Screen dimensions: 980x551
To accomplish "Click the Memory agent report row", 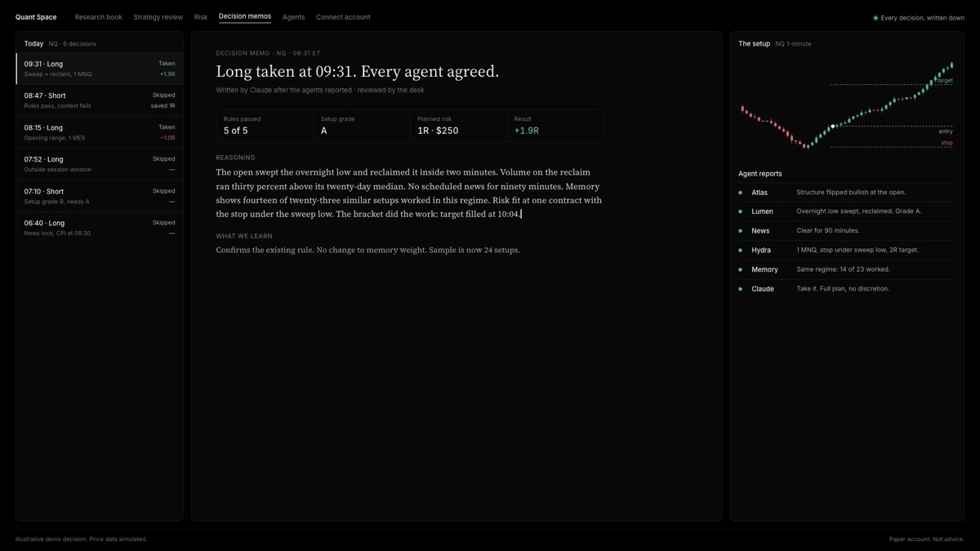I will coord(847,269).
